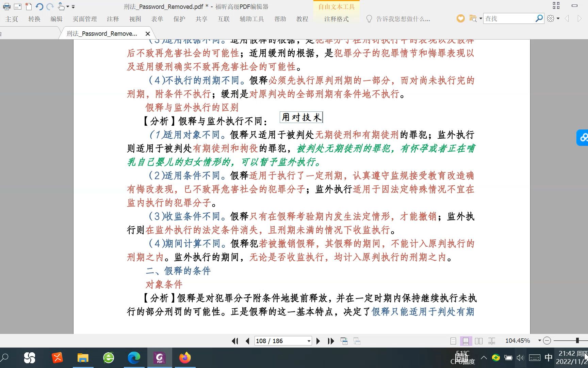Expand the gear settings dropdown arrow
588x368 pixels.
[x=558, y=19]
